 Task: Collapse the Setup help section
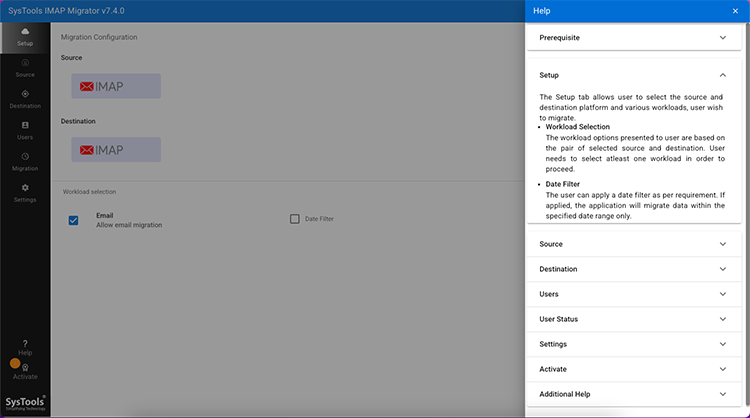pos(634,75)
